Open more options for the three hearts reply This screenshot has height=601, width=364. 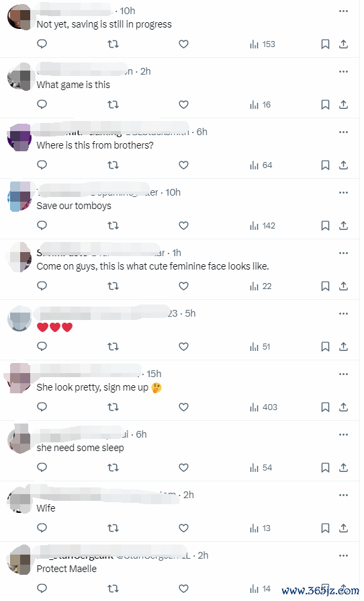coord(344,313)
